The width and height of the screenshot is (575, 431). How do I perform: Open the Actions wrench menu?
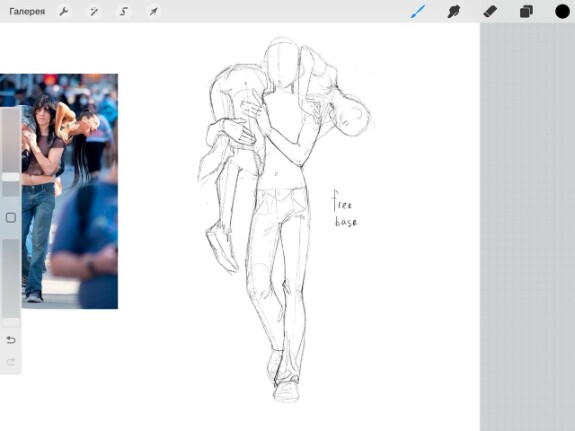tap(64, 11)
